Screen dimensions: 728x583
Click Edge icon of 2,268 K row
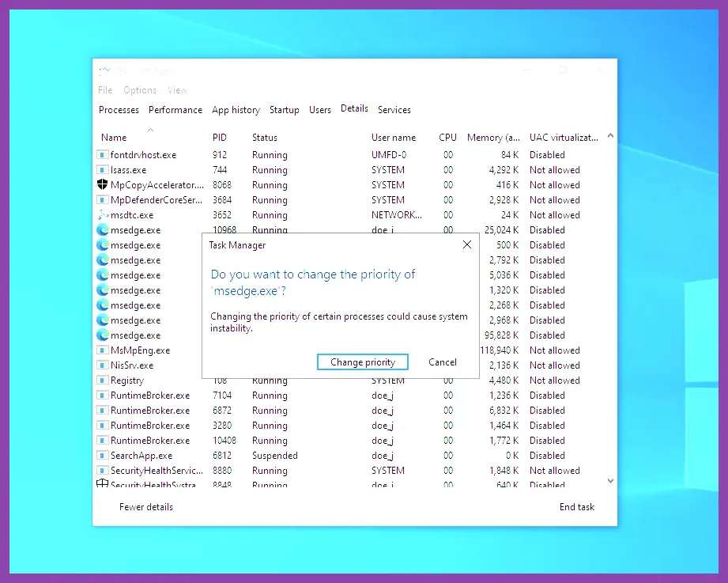102,305
